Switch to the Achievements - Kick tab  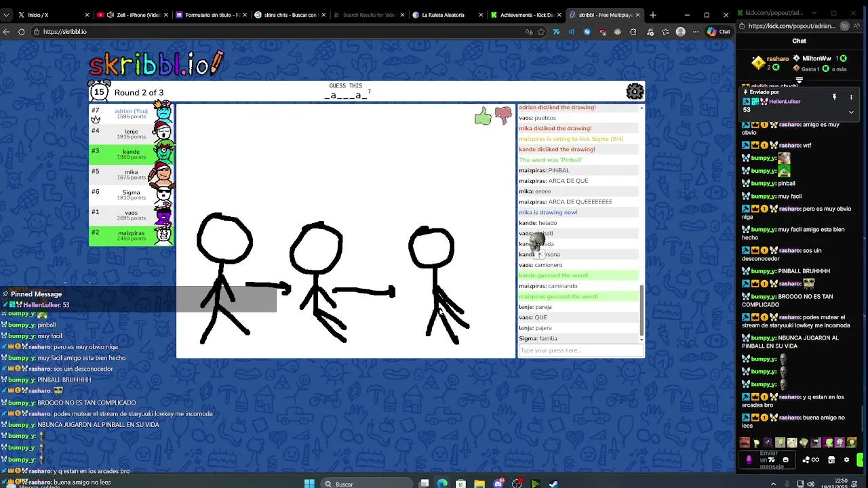point(526,15)
